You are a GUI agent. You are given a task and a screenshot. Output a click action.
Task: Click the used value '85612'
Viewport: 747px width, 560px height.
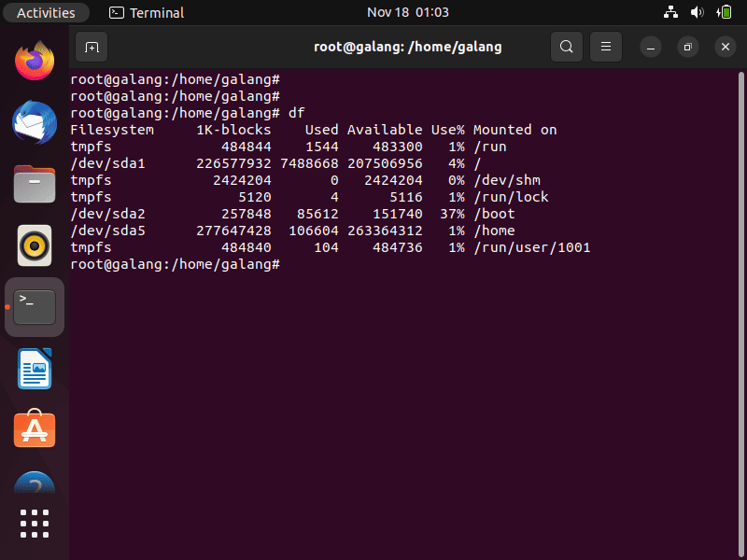[317, 214]
